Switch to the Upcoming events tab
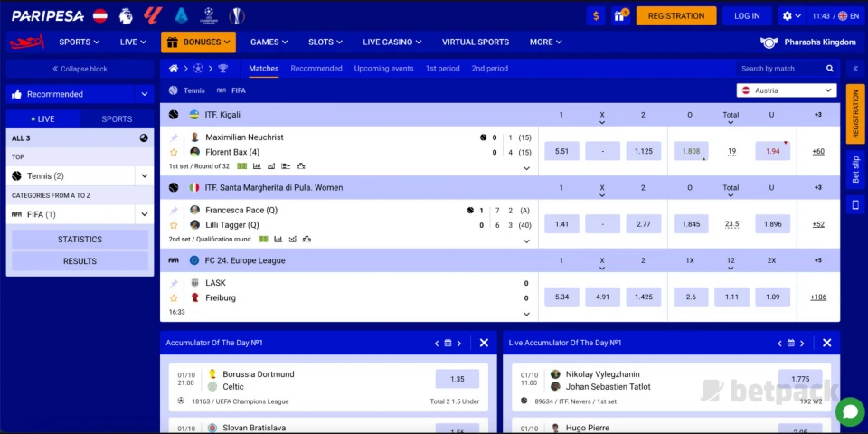This screenshot has width=868, height=434. coord(383,69)
